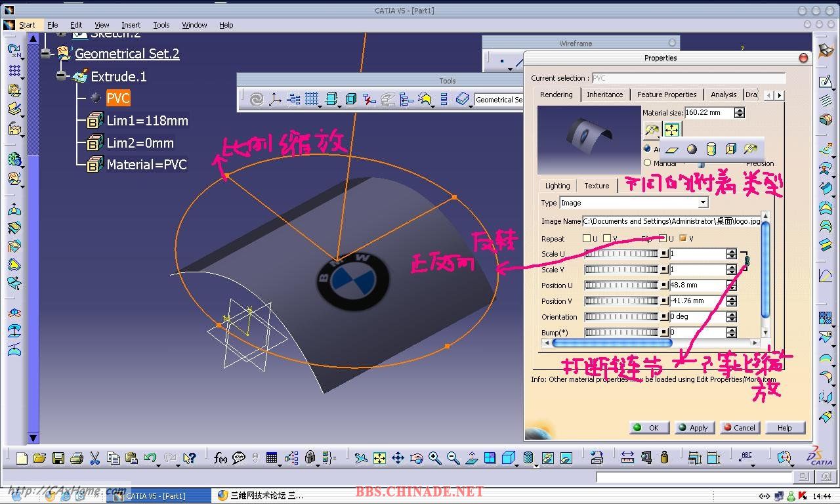Image resolution: width=840 pixels, height=504 pixels.
Task: Click the Zoom Out magnifier
Action: click(453, 458)
